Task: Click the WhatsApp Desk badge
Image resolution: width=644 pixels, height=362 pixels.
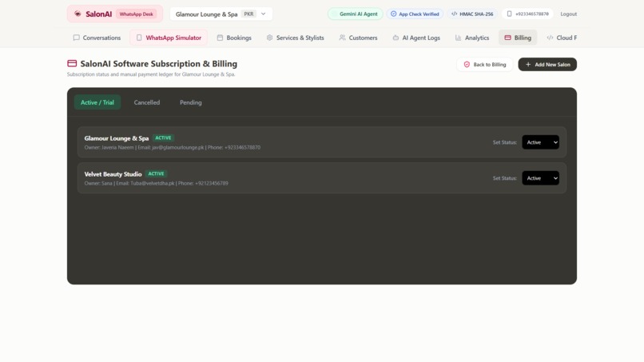Action: [x=137, y=14]
